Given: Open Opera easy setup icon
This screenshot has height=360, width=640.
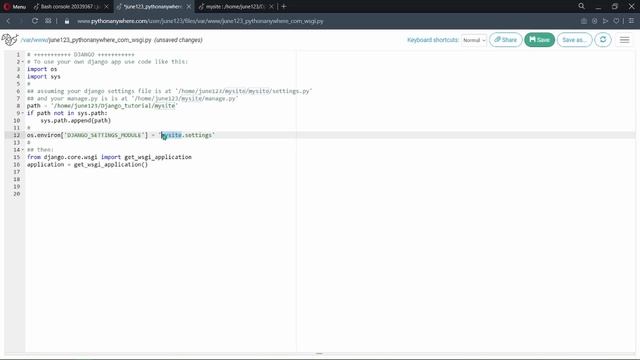Looking at the screenshot, I should point(631,21).
